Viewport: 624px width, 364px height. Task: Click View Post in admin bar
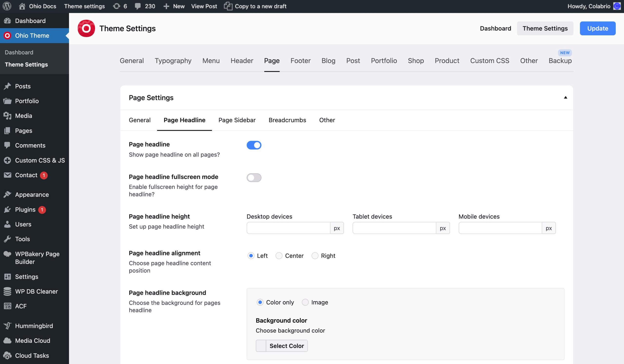(204, 6)
